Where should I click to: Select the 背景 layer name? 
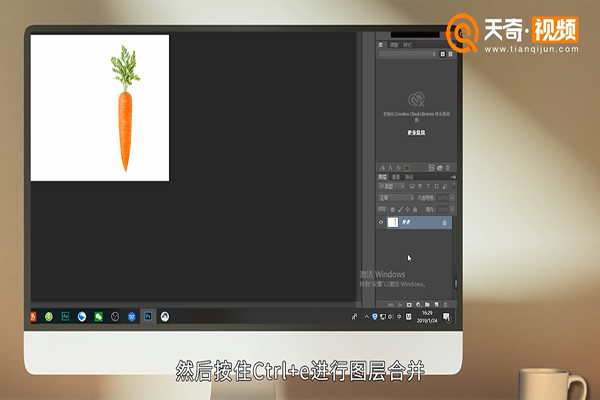click(406, 222)
